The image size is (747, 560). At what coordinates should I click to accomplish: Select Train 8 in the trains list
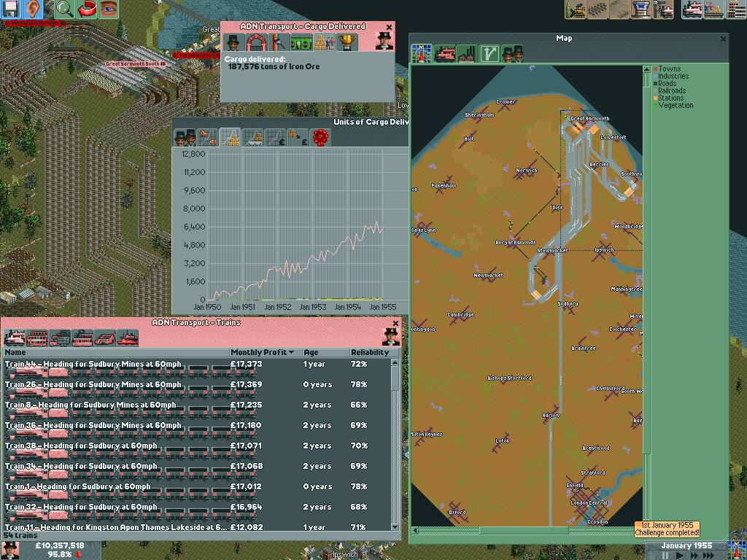pyautogui.click(x=197, y=409)
